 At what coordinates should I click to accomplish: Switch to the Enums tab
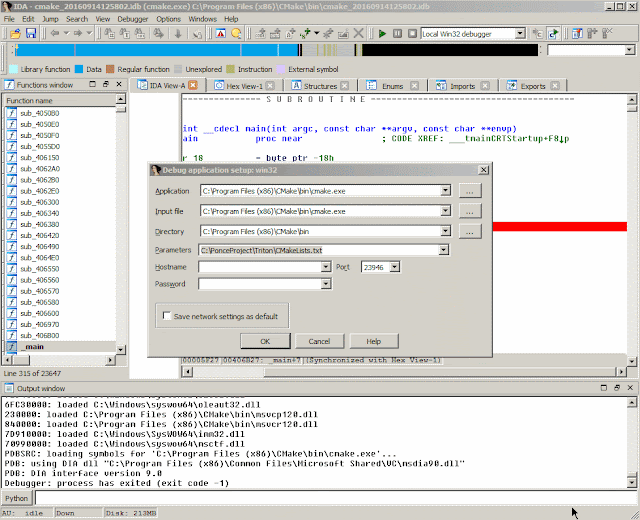(393, 86)
